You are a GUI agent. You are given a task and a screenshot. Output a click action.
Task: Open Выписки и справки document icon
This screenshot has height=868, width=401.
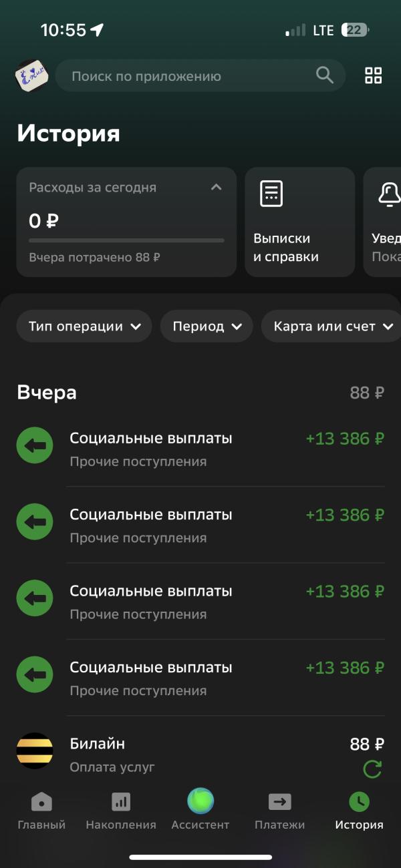[x=271, y=194]
